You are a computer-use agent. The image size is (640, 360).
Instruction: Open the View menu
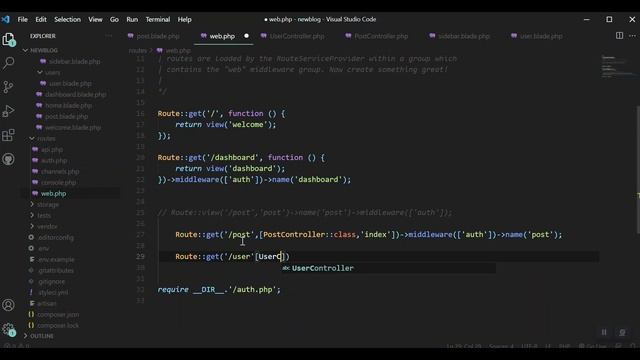[x=95, y=19]
